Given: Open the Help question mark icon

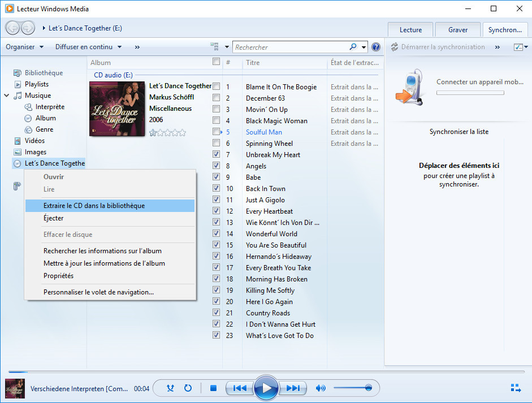Looking at the screenshot, I should tap(376, 47).
